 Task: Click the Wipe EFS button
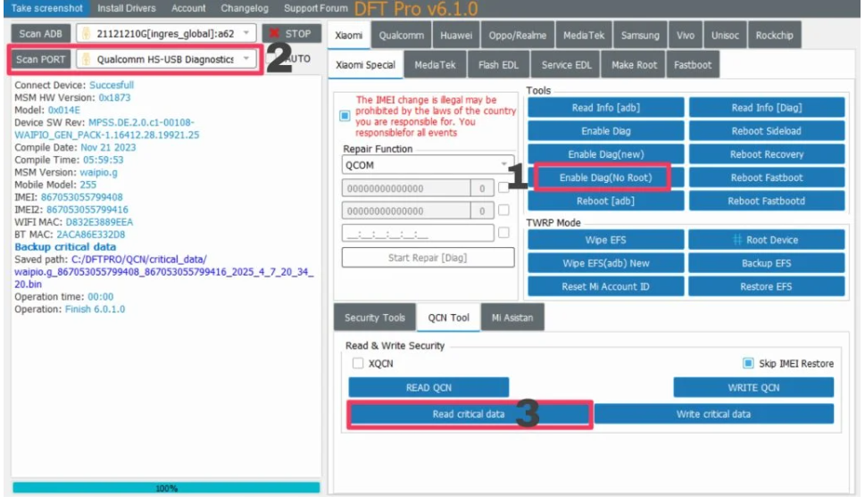point(606,240)
